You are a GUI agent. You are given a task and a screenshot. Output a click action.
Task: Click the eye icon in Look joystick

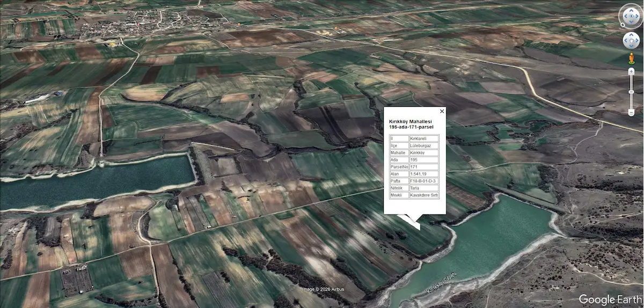coord(631,16)
